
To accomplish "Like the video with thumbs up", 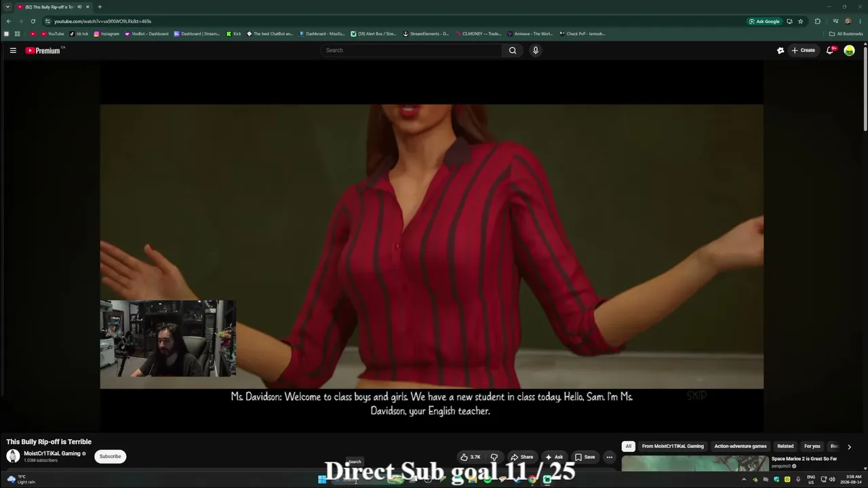I will coord(471,457).
